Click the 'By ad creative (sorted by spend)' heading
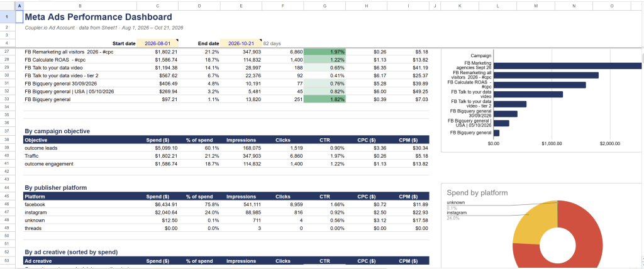Screen dimensions: 644x269 (71, 252)
